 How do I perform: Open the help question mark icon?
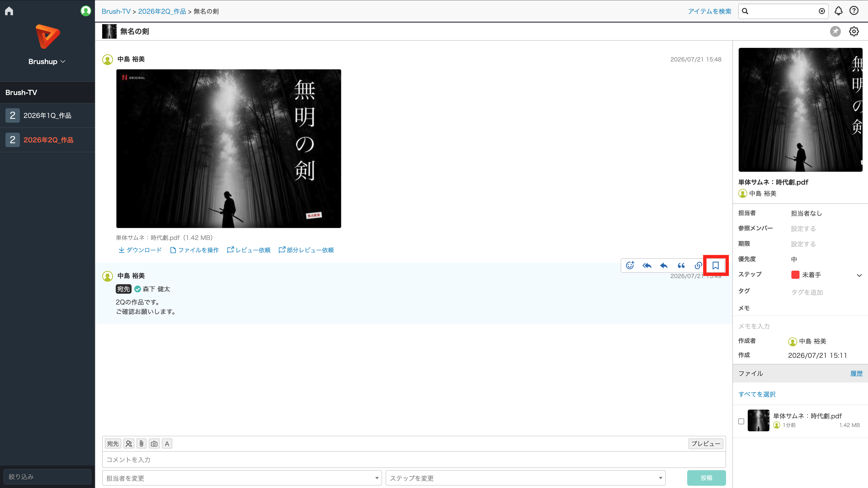(854, 11)
